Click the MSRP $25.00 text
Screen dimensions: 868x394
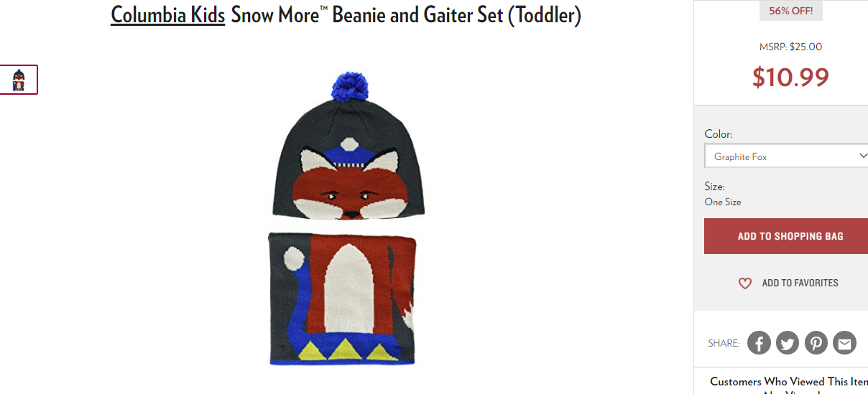(x=790, y=47)
